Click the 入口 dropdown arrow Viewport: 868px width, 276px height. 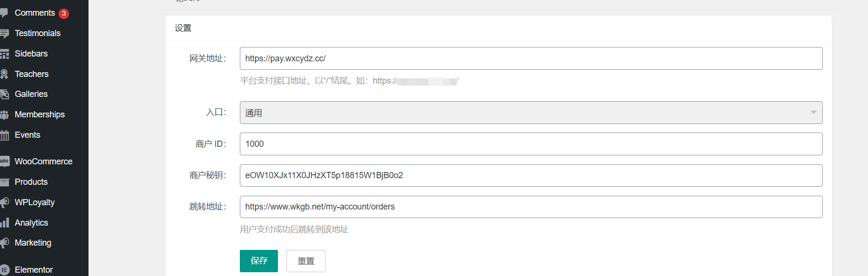(x=813, y=113)
